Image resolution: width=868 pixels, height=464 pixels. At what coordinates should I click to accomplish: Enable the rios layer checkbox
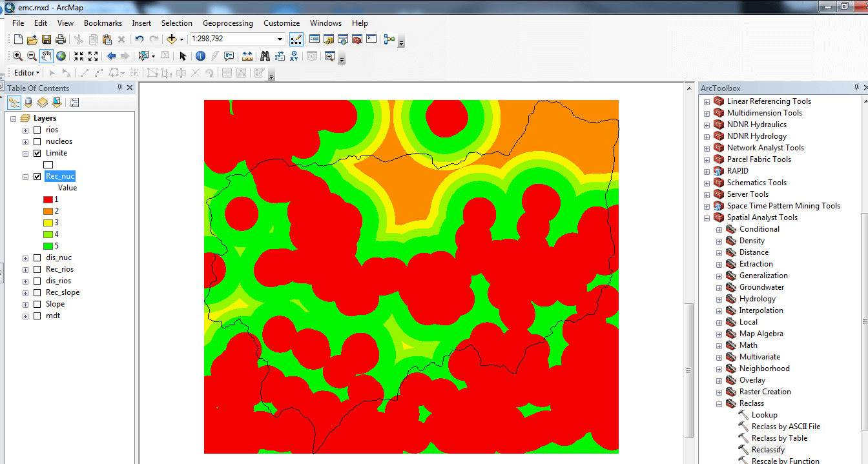37,130
